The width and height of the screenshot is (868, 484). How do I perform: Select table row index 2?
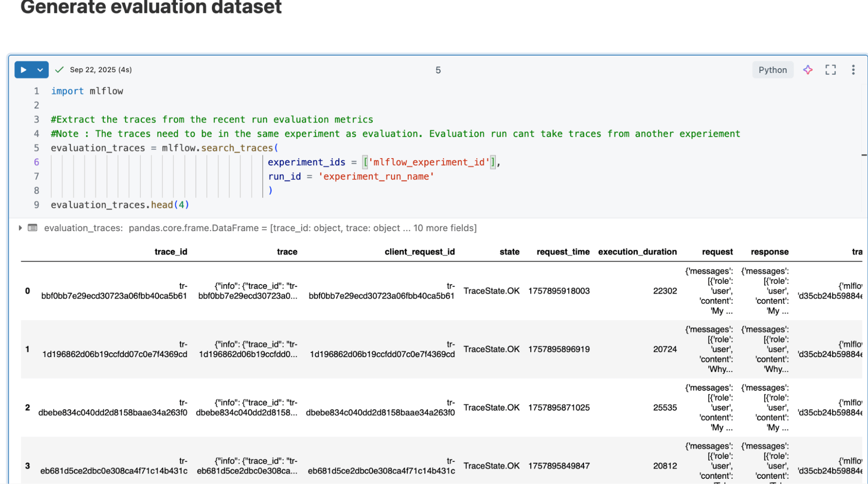pyautogui.click(x=27, y=408)
